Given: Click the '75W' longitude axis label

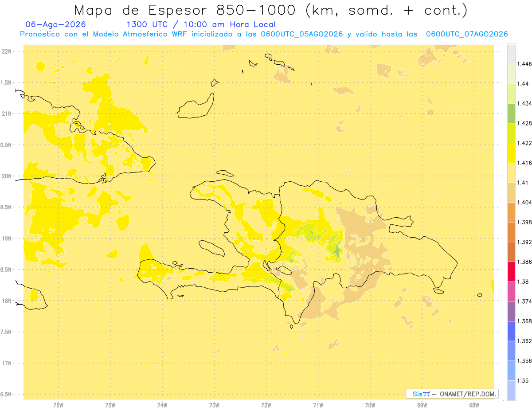Looking at the screenshot, I should point(110,405).
